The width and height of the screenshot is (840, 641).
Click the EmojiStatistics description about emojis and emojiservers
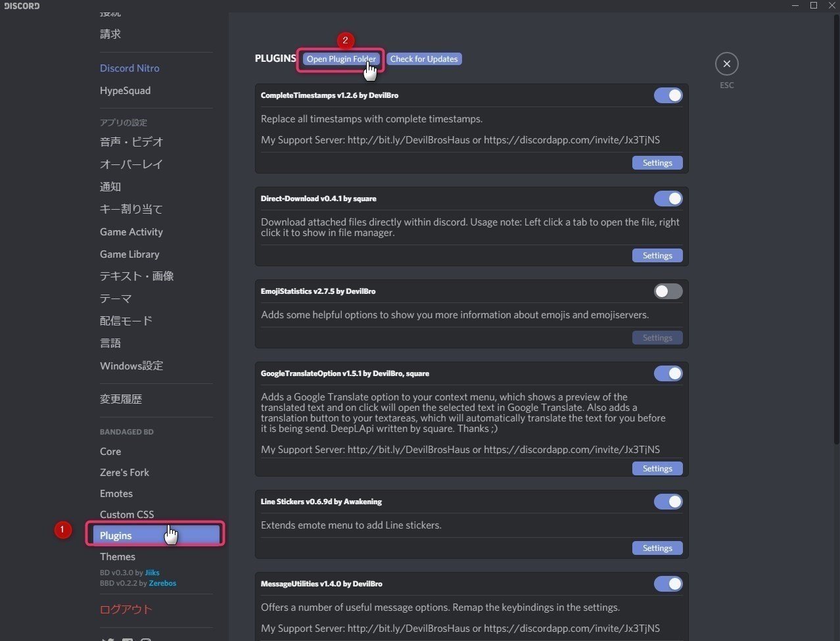click(455, 315)
